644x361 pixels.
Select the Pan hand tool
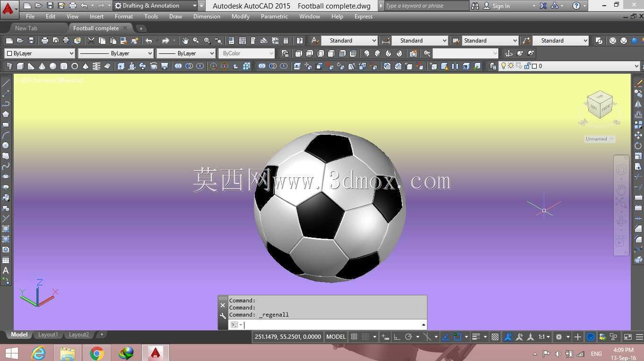click(x=185, y=41)
